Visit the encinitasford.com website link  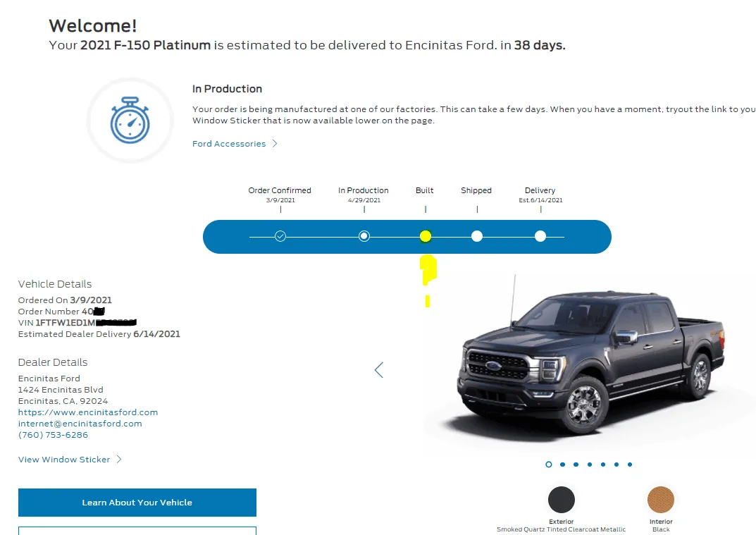pyautogui.click(x=88, y=412)
